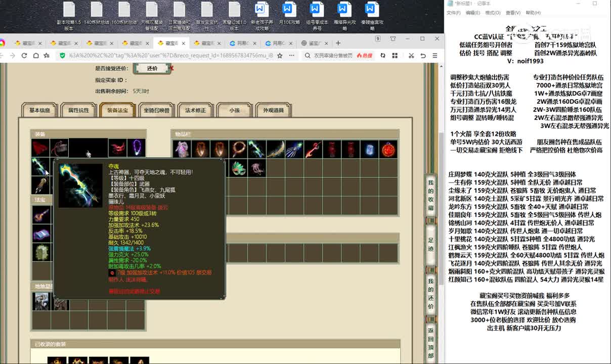Click Notepad line starting 红颜知己
Screen dimensions: 611x364
[526, 280]
